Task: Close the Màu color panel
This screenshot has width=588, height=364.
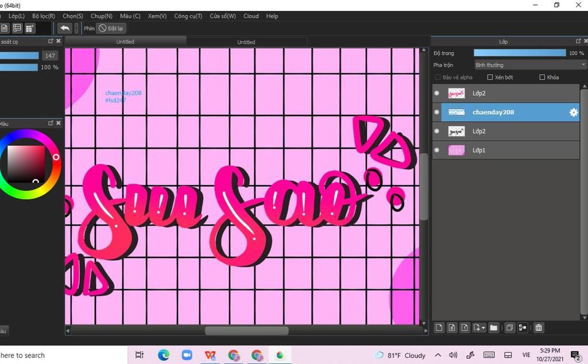Action: [x=59, y=123]
